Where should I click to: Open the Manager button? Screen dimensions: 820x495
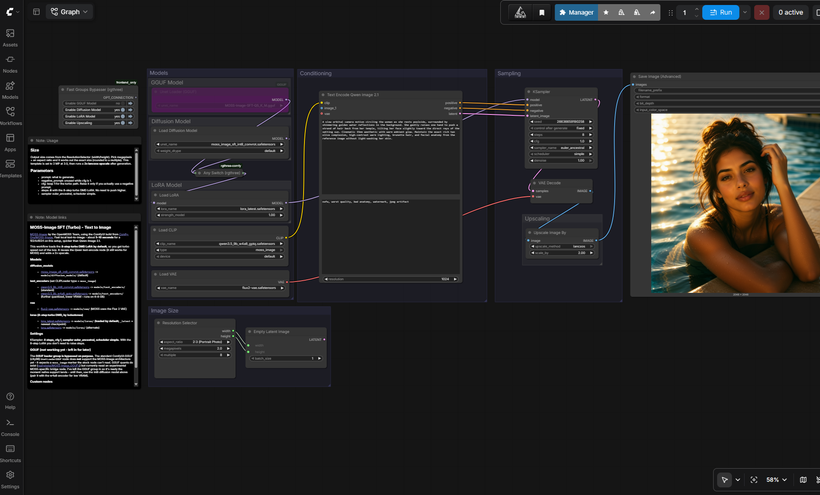tap(576, 13)
